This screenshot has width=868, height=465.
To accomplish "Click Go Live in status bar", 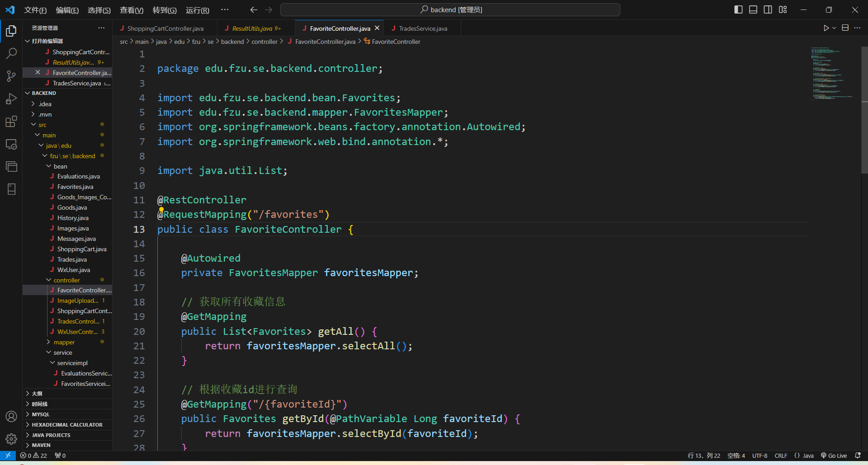I will pyautogui.click(x=834, y=456).
